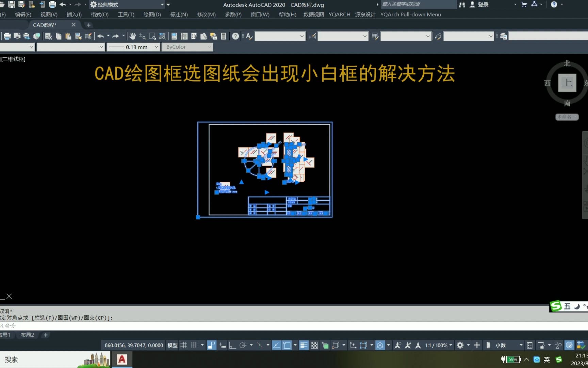Click the Cut to clipboard icon
This screenshot has height=368, width=588.
coord(49,36)
